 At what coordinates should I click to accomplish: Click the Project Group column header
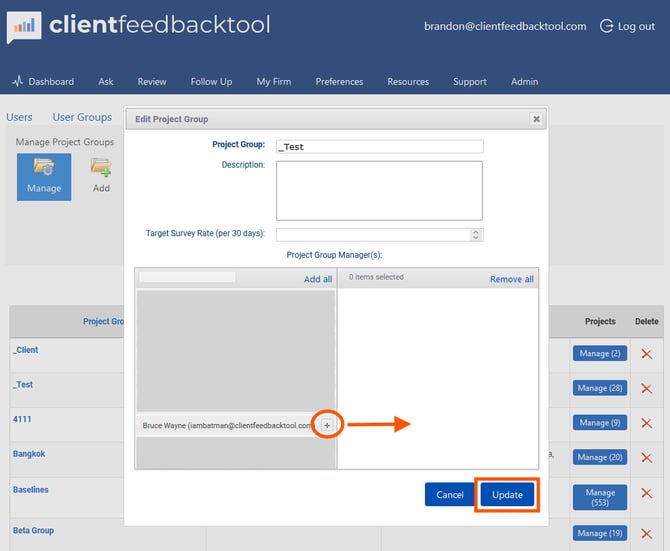click(103, 321)
